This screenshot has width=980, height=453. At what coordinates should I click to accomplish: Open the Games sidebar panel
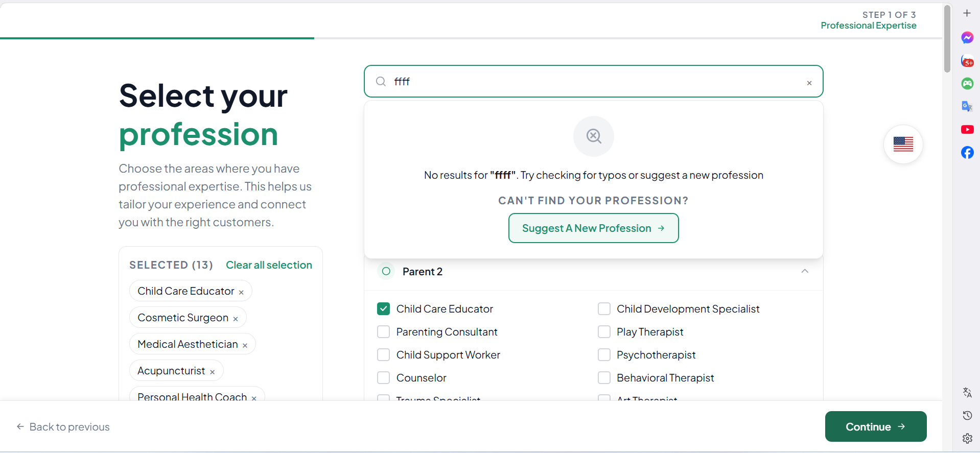pos(967,83)
